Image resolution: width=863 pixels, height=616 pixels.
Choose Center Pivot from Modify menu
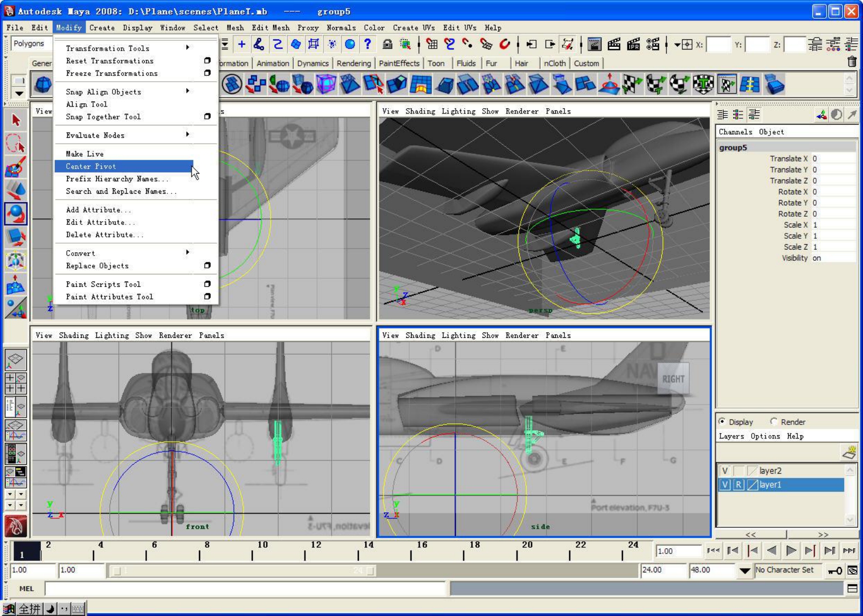click(124, 166)
